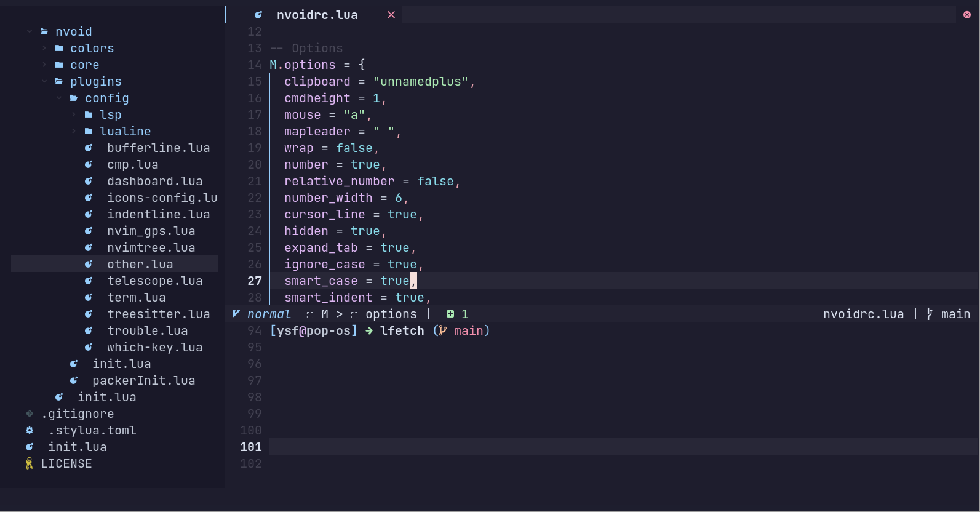980x512 pixels.
Task: Click the lua icon beside nvim_gps.lua
Action: point(89,231)
